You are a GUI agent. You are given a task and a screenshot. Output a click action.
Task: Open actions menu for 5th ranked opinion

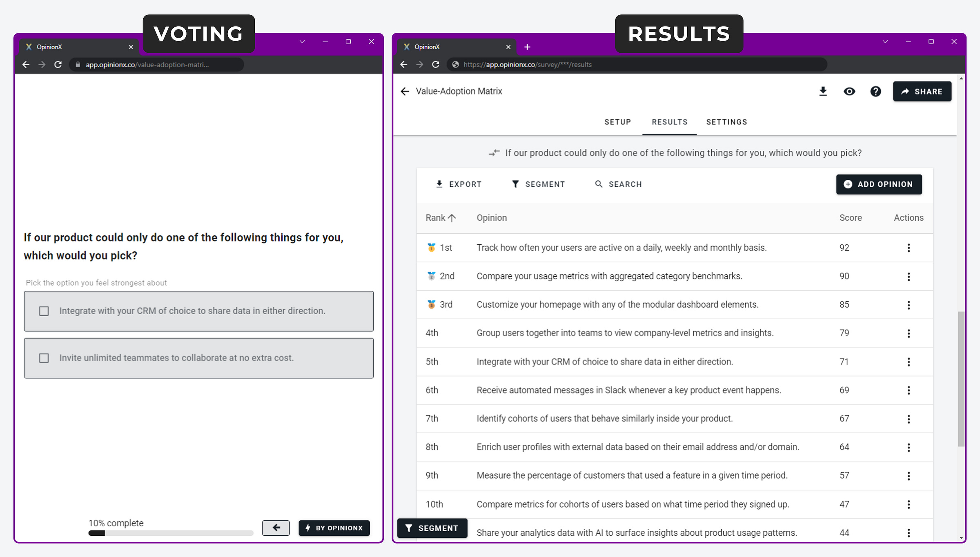click(x=909, y=362)
